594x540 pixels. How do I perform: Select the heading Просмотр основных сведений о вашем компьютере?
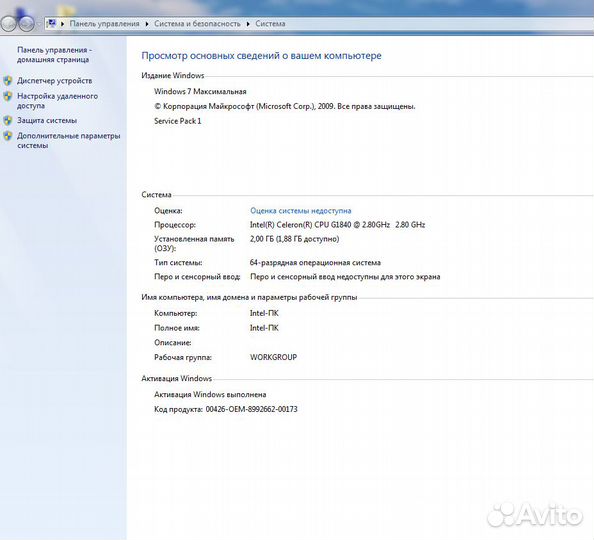click(261, 56)
